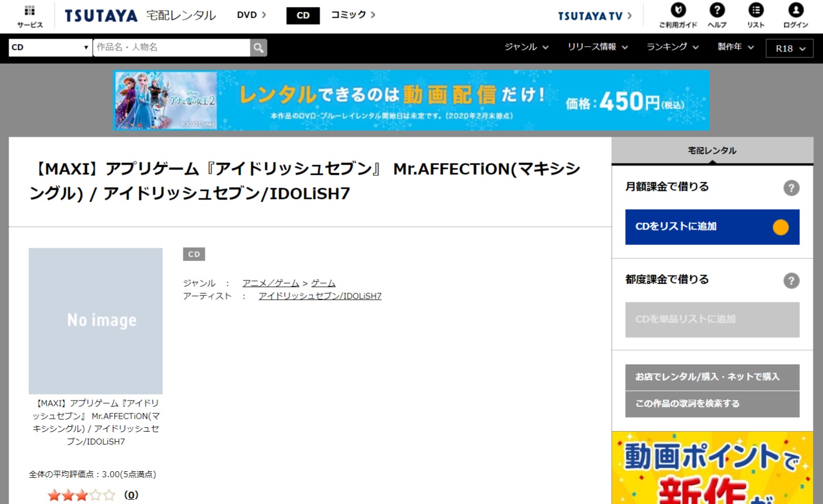
Task: Open artist link アイドリッシュセブン/IDOLiSH7
Action: (x=320, y=296)
